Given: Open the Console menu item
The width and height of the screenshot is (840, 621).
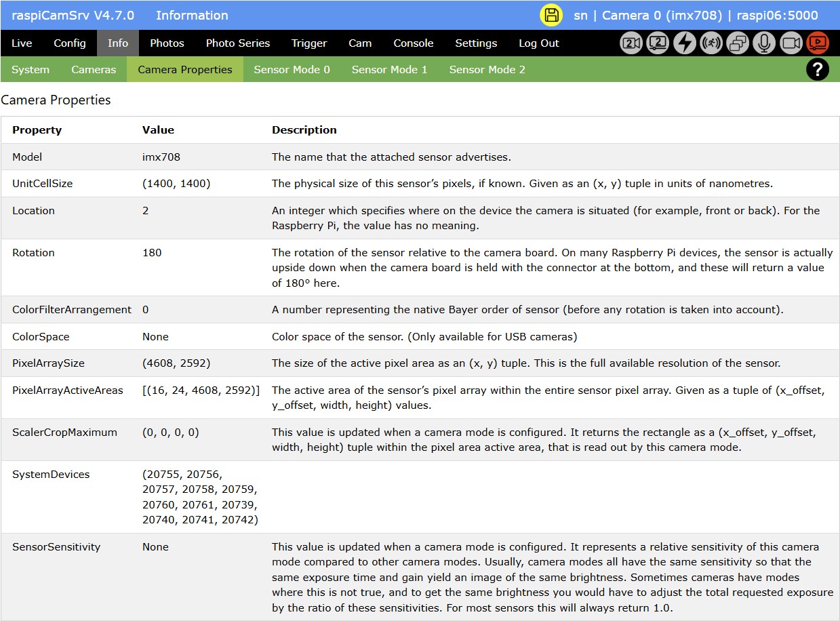Looking at the screenshot, I should [x=414, y=43].
